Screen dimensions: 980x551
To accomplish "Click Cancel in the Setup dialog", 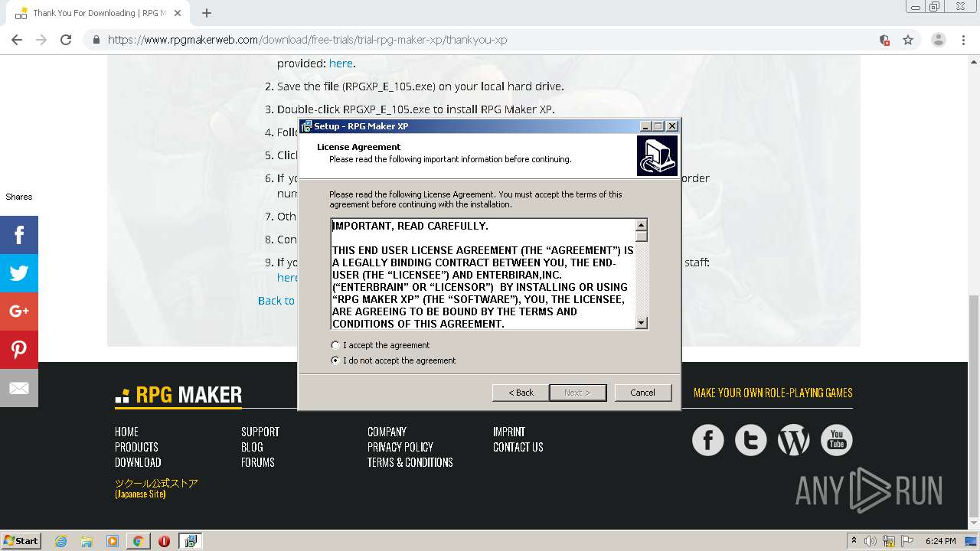I will pyautogui.click(x=642, y=393).
